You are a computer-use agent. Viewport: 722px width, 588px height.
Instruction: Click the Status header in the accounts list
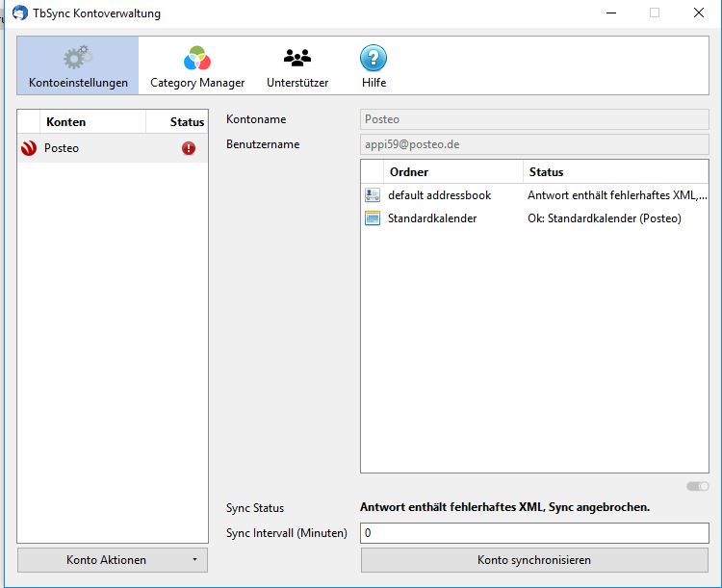(187, 122)
